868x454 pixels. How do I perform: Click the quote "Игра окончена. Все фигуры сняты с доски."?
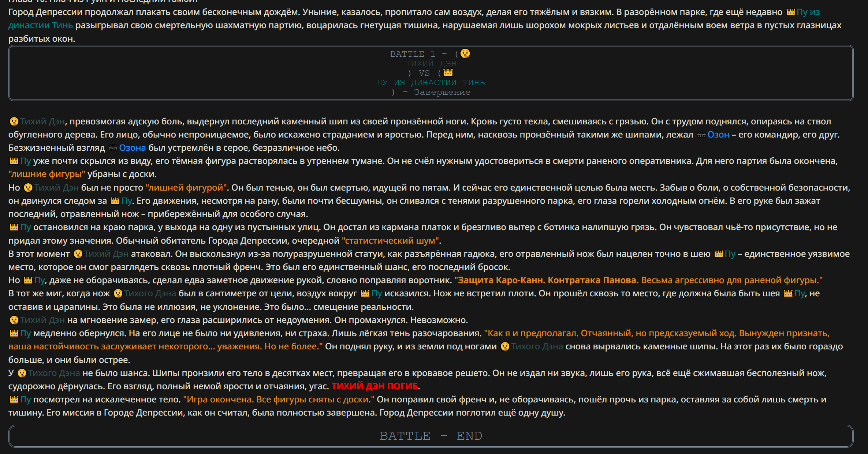279,399
